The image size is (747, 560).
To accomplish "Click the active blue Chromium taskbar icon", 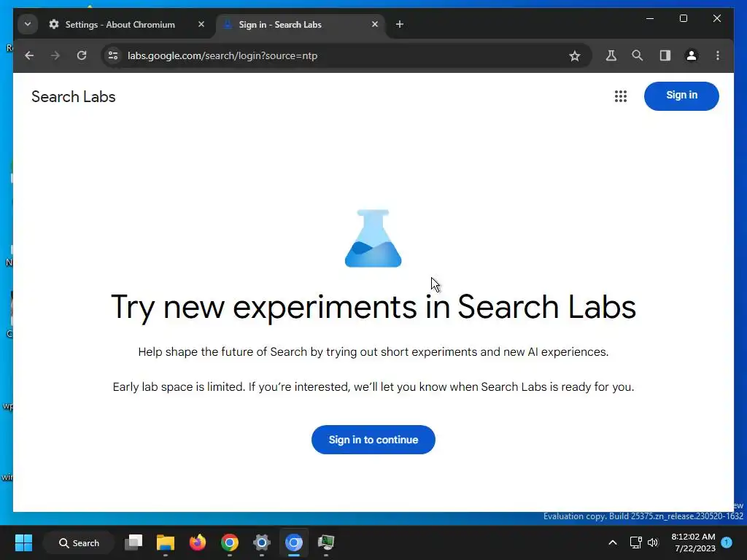I will tap(294, 542).
